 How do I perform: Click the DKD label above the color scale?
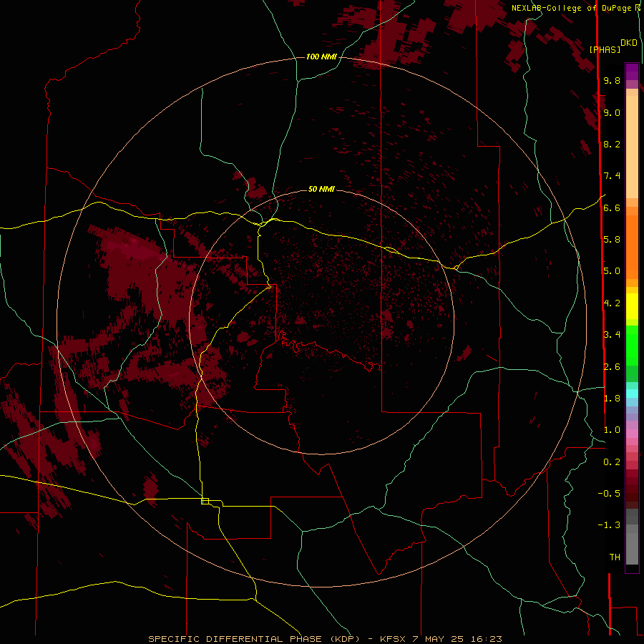629,43
